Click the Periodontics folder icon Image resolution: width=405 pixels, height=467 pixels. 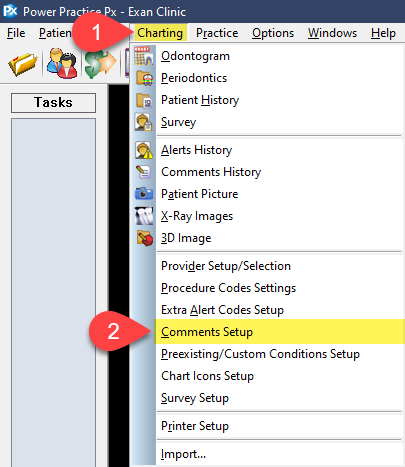click(144, 78)
